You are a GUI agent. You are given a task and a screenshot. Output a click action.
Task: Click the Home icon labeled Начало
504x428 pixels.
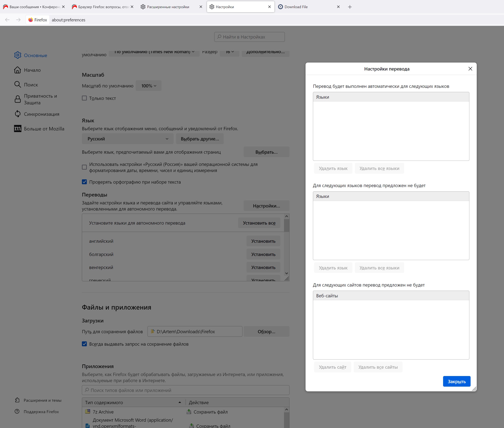18,70
